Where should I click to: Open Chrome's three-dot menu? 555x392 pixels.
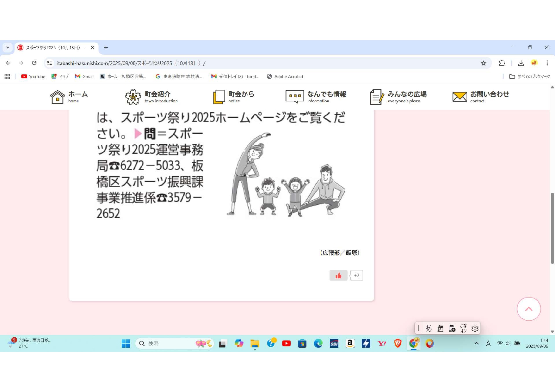pos(547,63)
